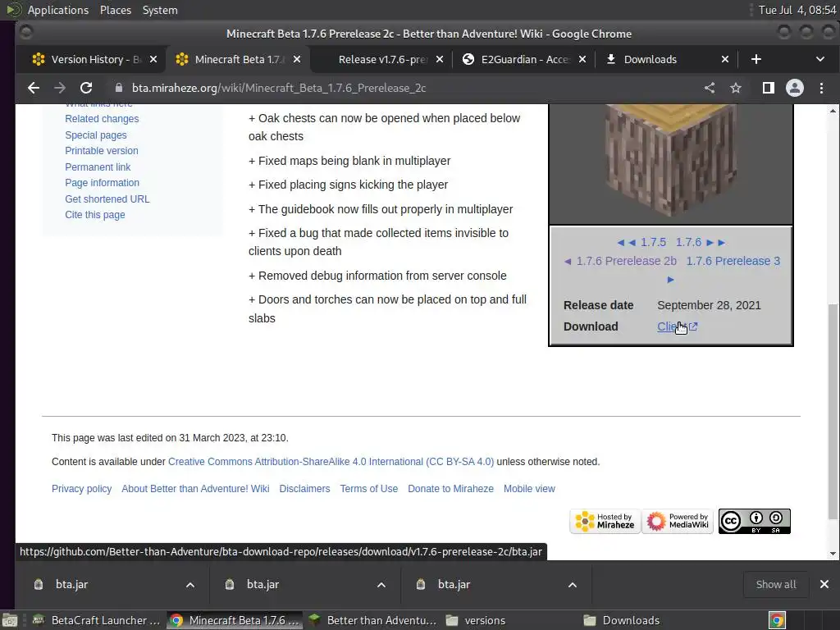Image resolution: width=840 pixels, height=630 pixels.
Task: Switch to the Release v1.7.6-pre tab
Action: pyautogui.click(x=382, y=59)
